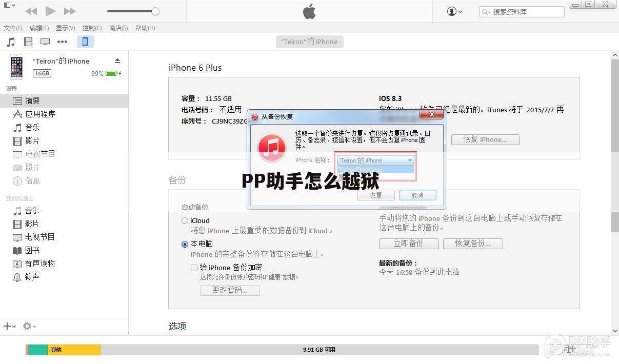Open 图书 under 我的设备上

[x=64, y=250]
